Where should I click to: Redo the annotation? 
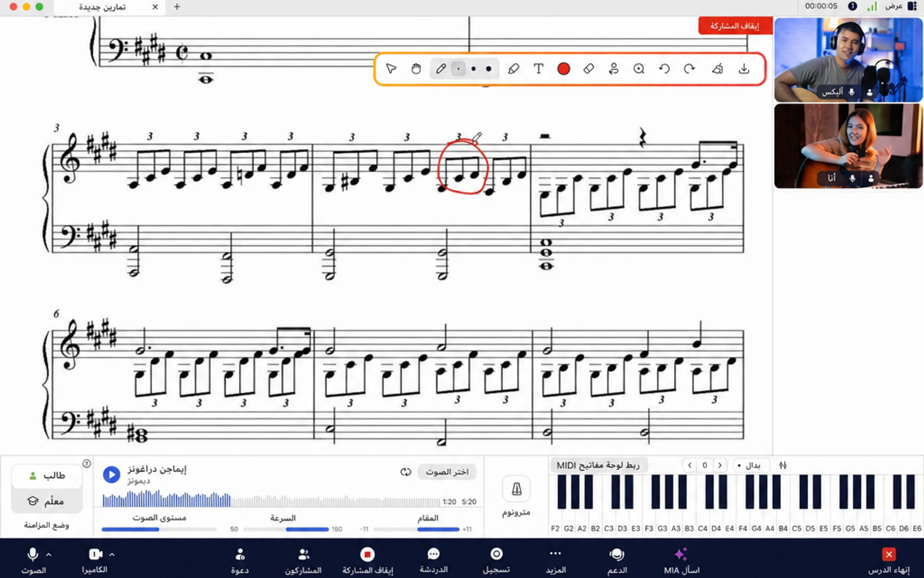click(x=689, y=69)
